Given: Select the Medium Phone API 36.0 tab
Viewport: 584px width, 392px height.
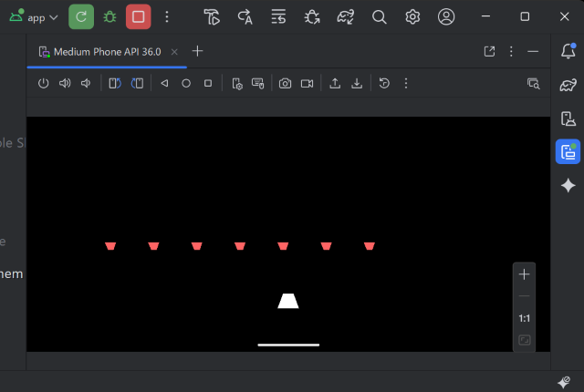Looking at the screenshot, I should pyautogui.click(x=106, y=52).
